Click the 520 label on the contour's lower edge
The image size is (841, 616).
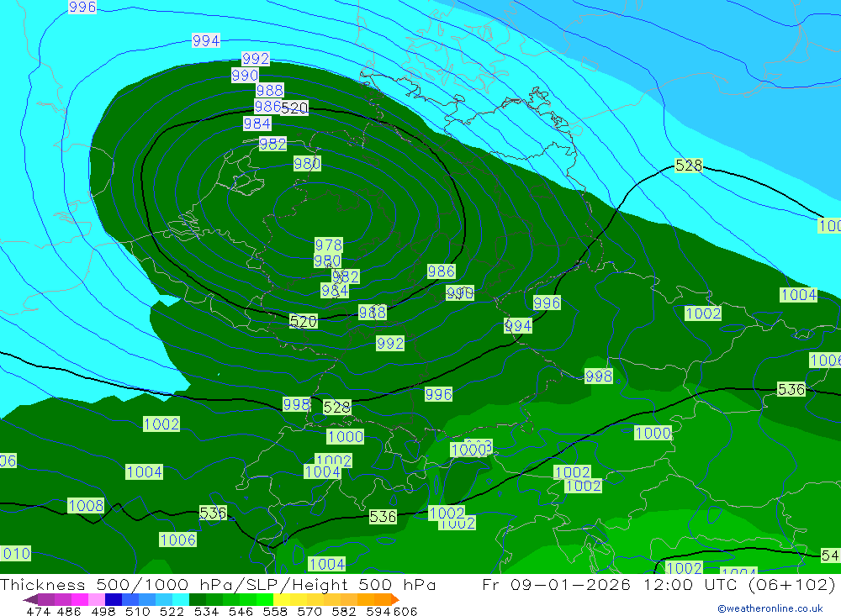303,321
